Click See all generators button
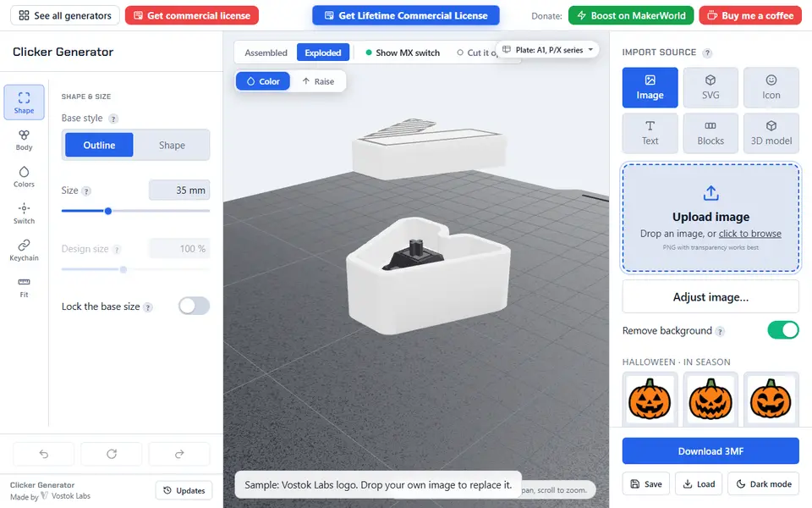This screenshot has width=812, height=508. tap(65, 15)
